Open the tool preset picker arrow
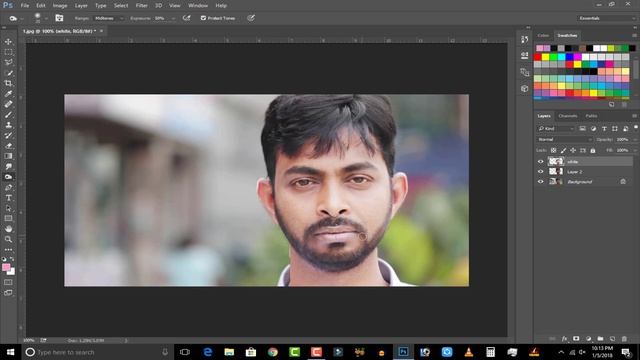 (x=22, y=18)
